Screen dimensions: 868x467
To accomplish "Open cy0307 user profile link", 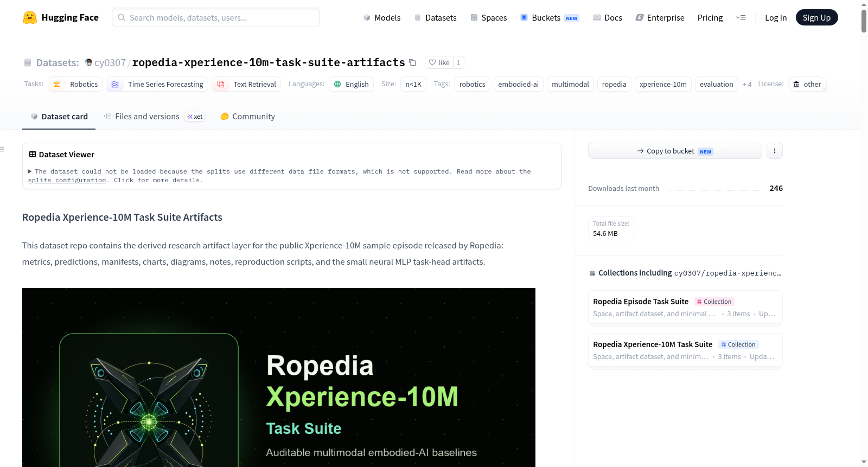I will (110, 62).
